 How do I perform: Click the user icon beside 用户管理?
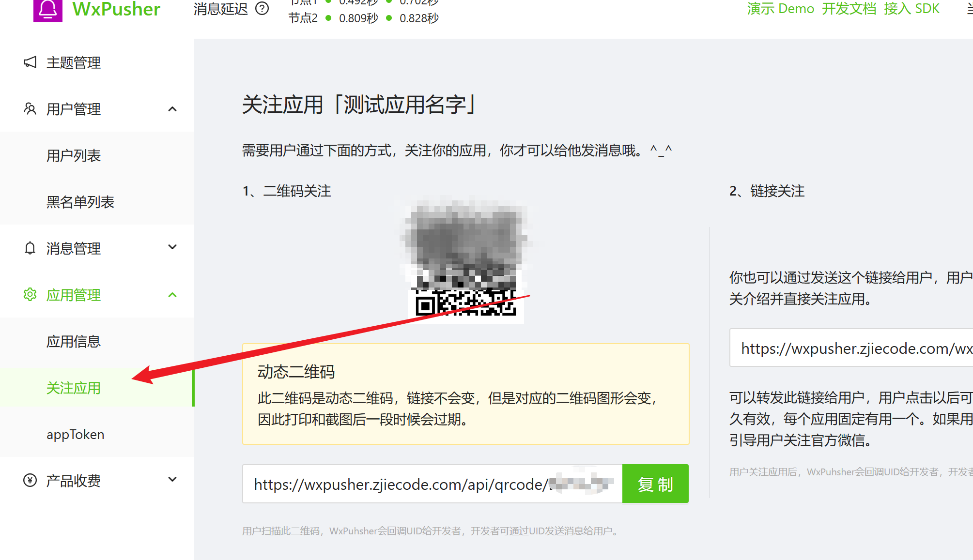click(30, 109)
